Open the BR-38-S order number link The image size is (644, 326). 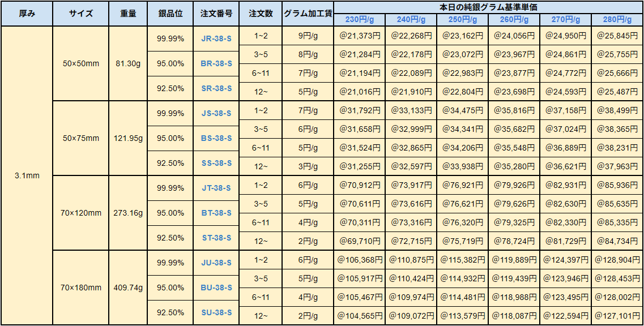pyautogui.click(x=219, y=63)
